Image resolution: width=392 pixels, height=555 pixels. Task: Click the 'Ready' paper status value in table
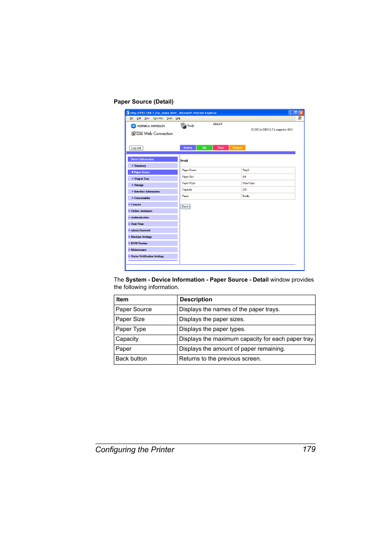point(268,196)
